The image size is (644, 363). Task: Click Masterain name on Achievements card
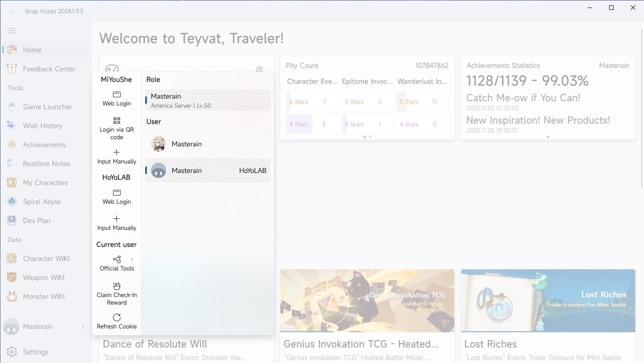point(614,66)
